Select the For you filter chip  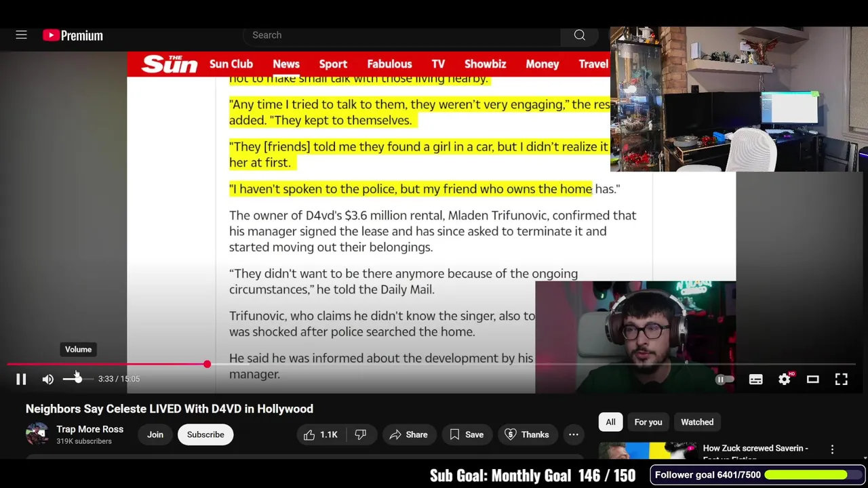pos(648,422)
